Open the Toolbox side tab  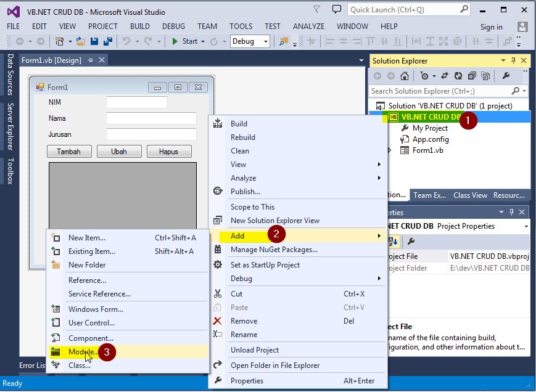click(10, 171)
